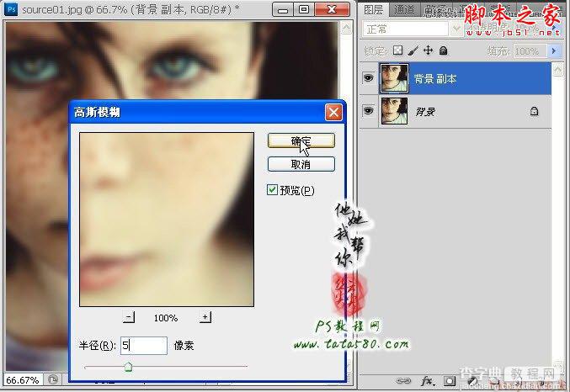Click layers panel scroll up arrow
Image resolution: width=570 pixels, height=392 pixels.
tap(557, 69)
